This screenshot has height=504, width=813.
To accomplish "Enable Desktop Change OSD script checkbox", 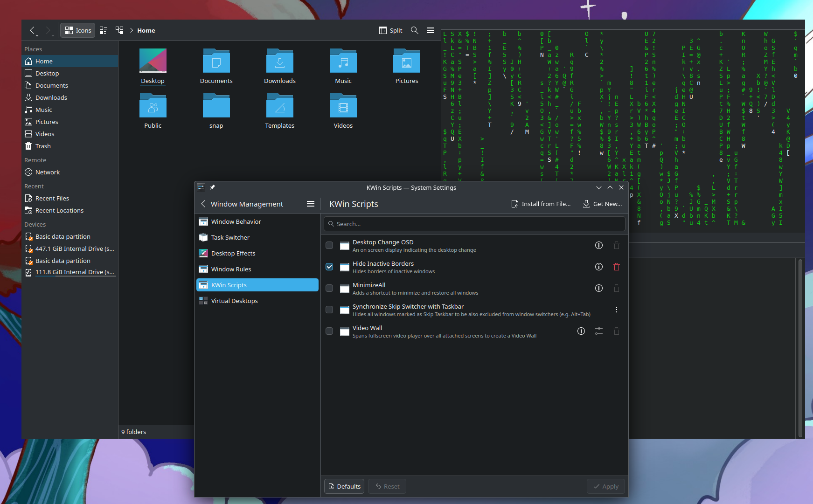I will [x=329, y=245].
